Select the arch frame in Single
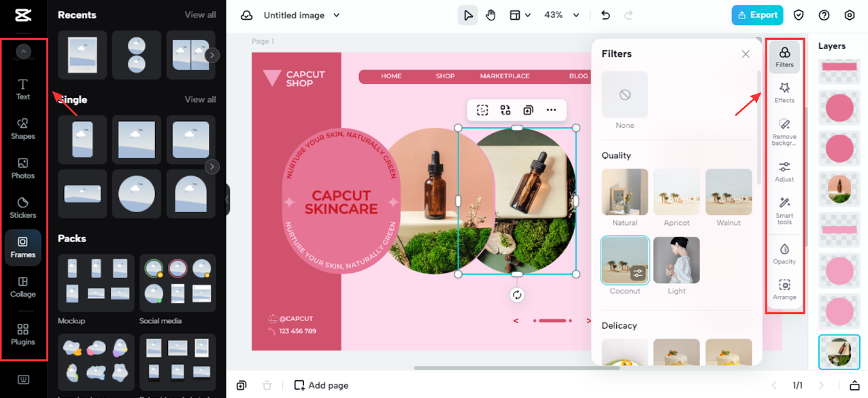 (x=191, y=194)
